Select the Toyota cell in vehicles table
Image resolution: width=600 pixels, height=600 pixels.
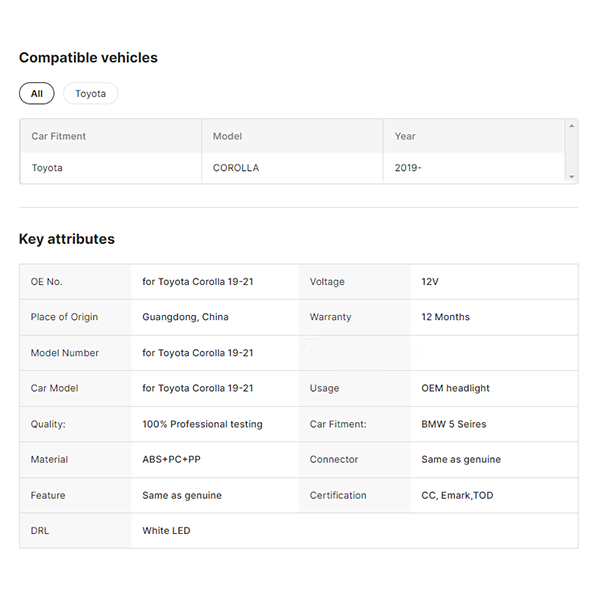click(47, 168)
